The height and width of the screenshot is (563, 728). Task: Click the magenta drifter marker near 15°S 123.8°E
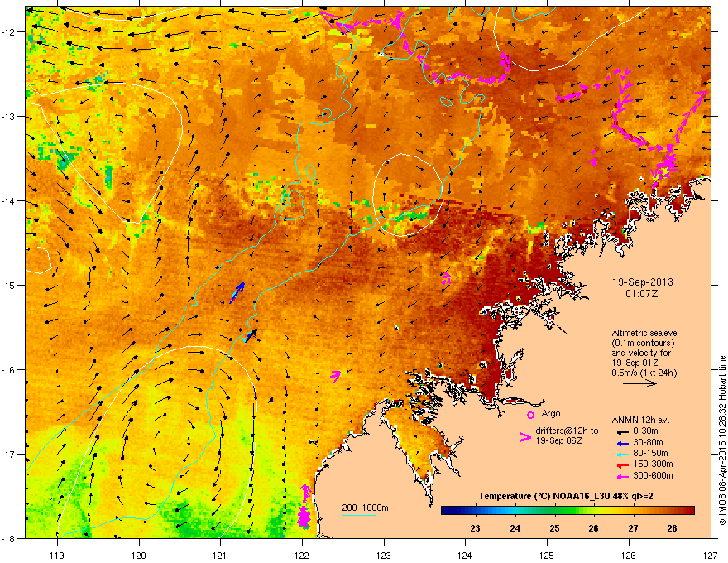pyautogui.click(x=446, y=278)
